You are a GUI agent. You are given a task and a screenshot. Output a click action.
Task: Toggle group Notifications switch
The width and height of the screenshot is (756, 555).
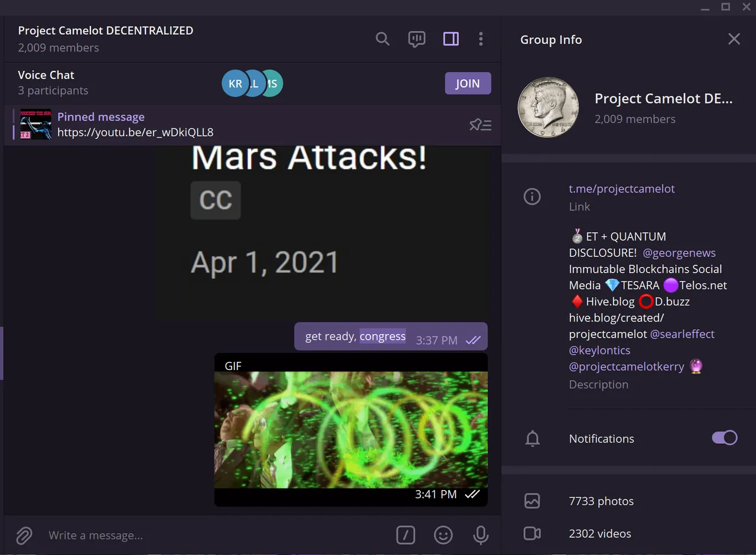coord(725,438)
